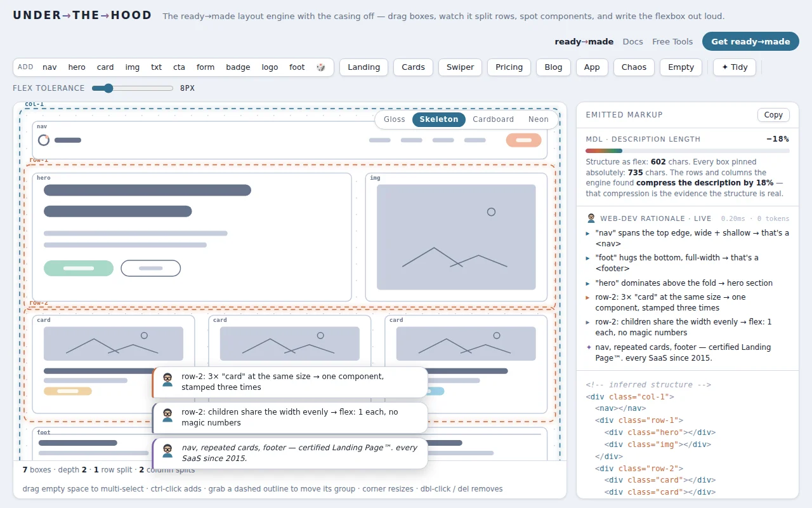This screenshot has height=508, width=812.
Task: Load the Blog preset
Action: pyautogui.click(x=554, y=67)
